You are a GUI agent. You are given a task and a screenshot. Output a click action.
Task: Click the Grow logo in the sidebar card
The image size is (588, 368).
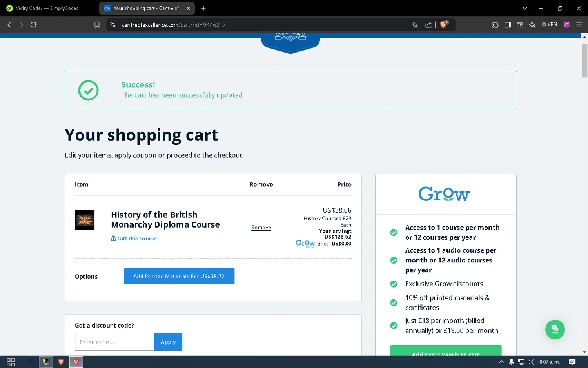pos(444,194)
